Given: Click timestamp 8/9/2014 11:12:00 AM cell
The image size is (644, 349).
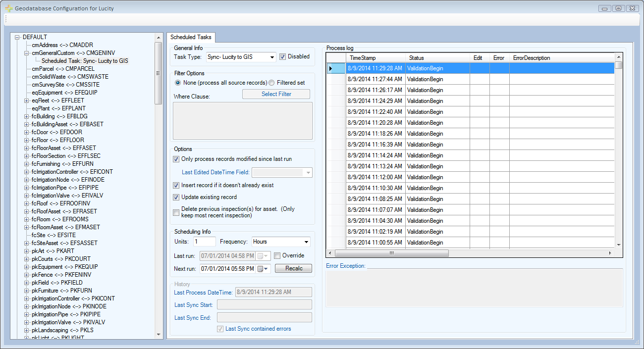Looking at the screenshot, I should (x=376, y=177).
